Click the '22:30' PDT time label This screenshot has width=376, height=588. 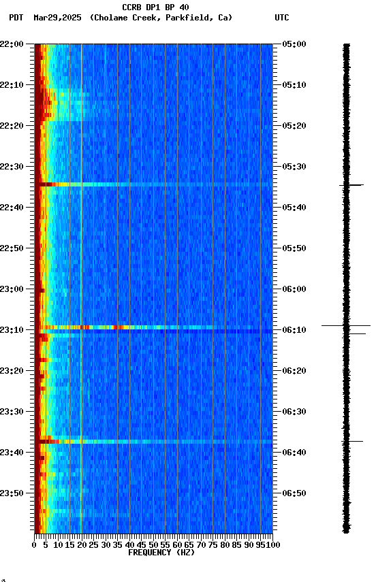[12, 167]
